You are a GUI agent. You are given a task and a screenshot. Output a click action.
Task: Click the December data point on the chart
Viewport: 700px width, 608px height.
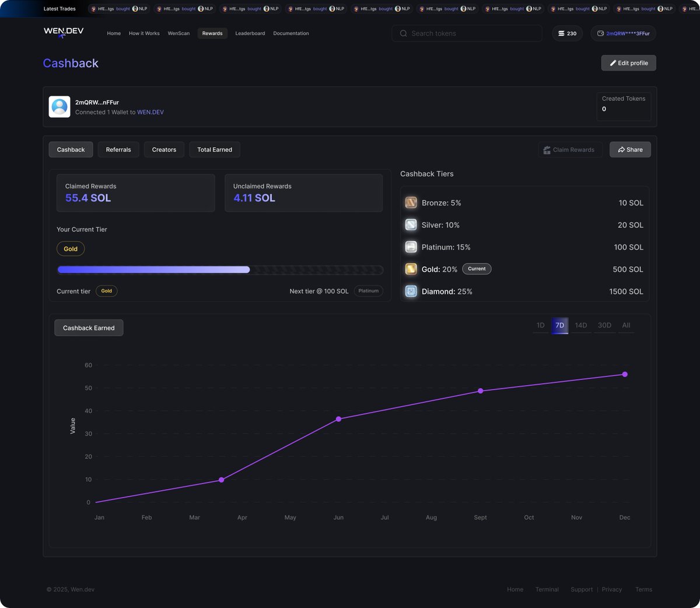click(x=625, y=374)
